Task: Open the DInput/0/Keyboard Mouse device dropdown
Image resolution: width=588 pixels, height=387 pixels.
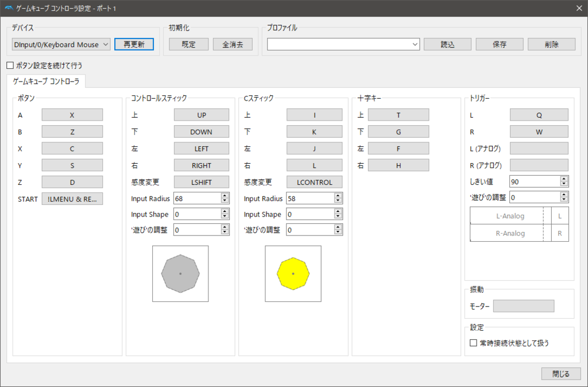Action: pyautogui.click(x=61, y=44)
